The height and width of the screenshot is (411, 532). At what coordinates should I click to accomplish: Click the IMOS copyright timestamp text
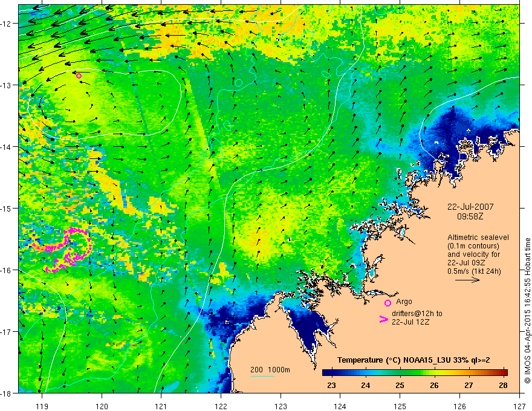pyautogui.click(x=527, y=311)
